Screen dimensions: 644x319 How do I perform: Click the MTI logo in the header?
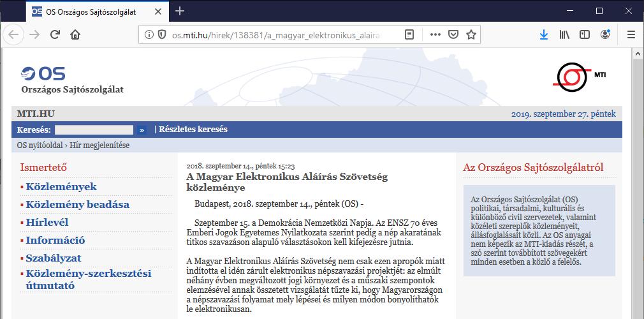point(579,77)
